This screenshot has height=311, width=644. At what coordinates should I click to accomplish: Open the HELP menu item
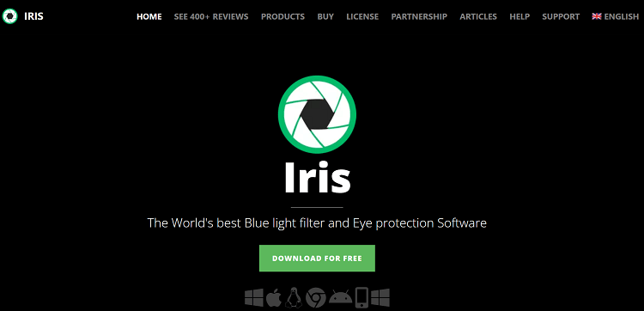519,17
